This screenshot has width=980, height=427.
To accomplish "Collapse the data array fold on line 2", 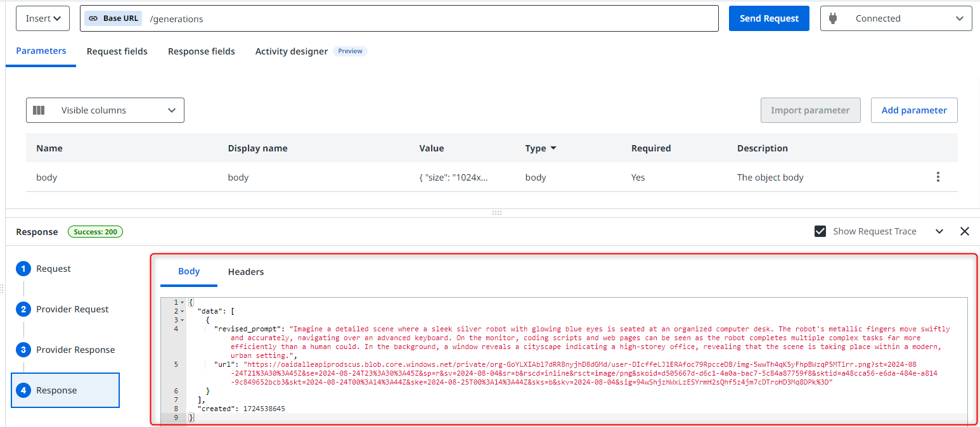I will pos(183,311).
